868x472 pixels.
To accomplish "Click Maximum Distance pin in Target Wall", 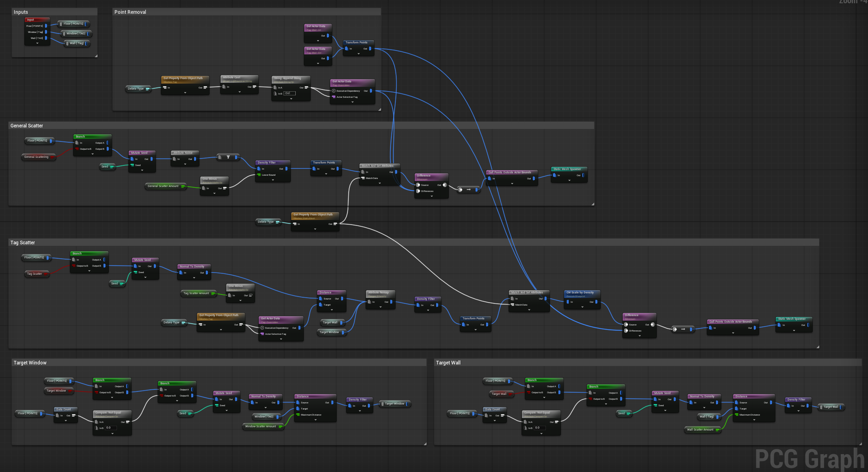I will click(x=736, y=415).
